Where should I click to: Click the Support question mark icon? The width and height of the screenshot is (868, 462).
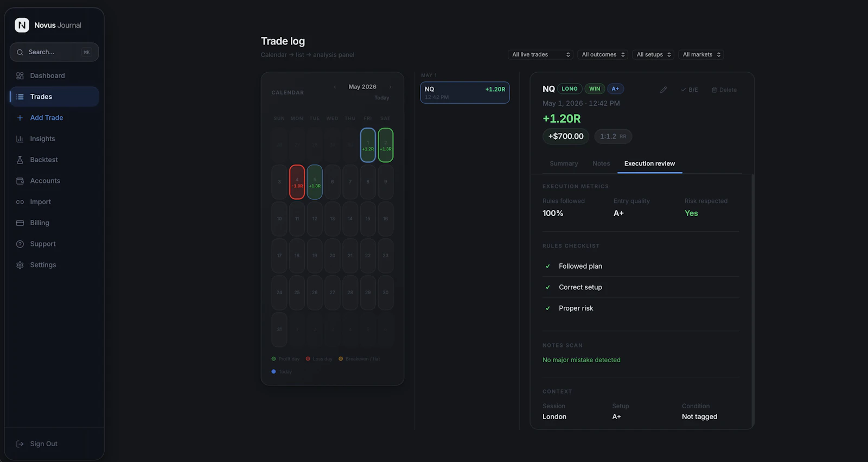(x=20, y=244)
